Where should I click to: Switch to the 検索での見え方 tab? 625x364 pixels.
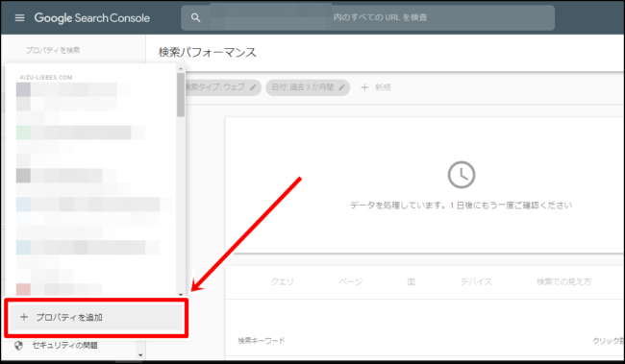coord(563,282)
